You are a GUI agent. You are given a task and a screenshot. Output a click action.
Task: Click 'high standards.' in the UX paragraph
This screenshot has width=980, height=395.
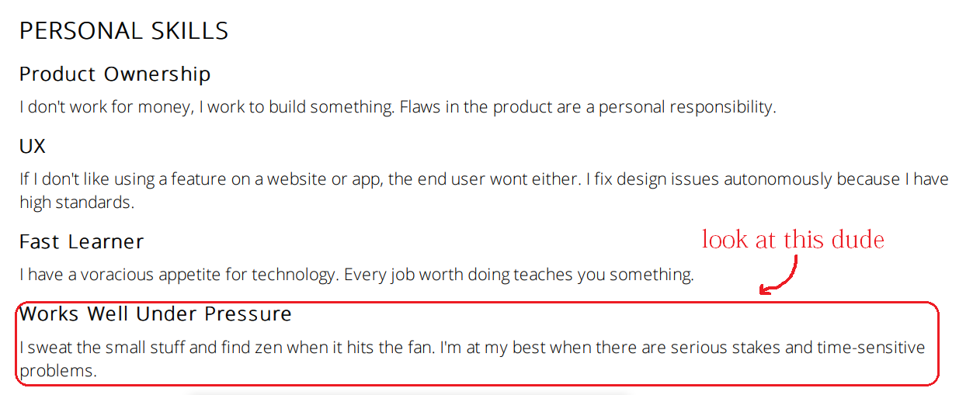pyautogui.click(x=77, y=203)
